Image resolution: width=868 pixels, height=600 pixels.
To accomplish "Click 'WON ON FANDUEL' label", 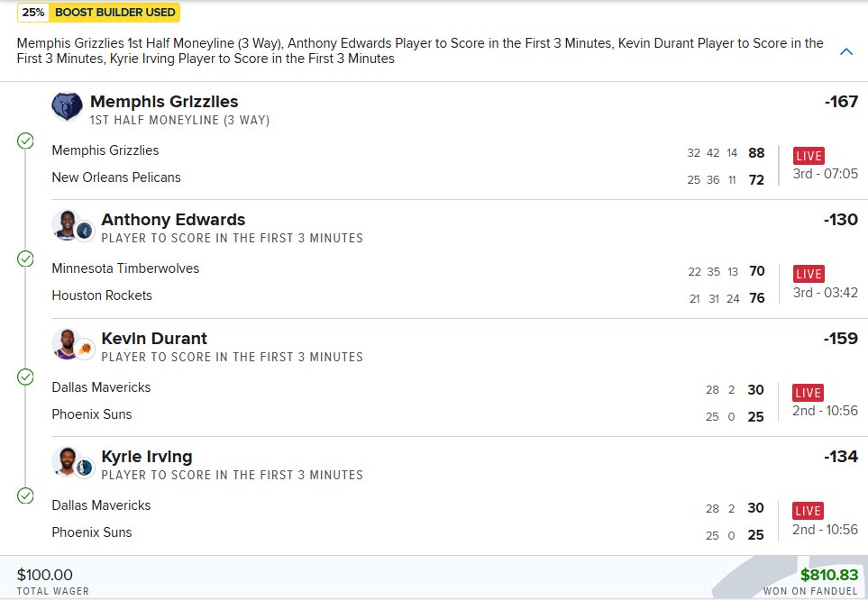I will pos(811,591).
